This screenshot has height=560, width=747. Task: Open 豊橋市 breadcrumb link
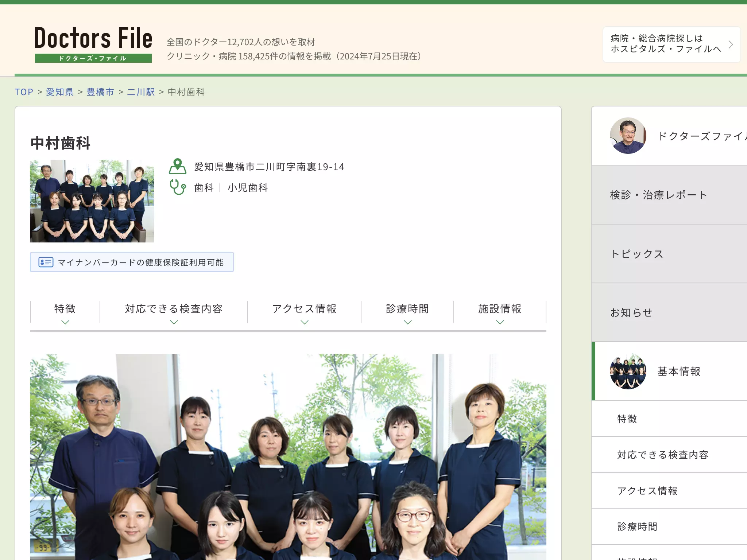point(100,92)
